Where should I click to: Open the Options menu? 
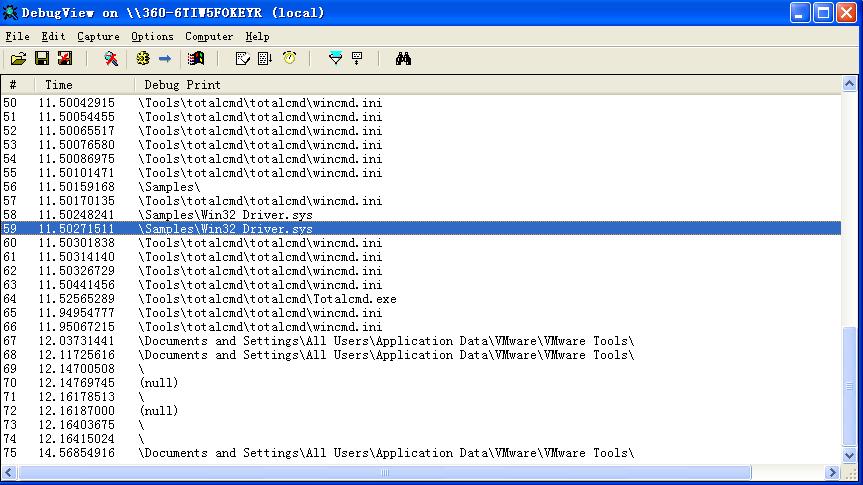click(152, 36)
